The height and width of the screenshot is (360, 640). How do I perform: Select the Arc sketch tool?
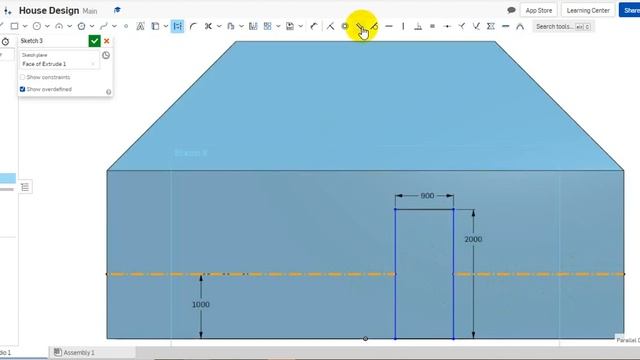point(59,26)
